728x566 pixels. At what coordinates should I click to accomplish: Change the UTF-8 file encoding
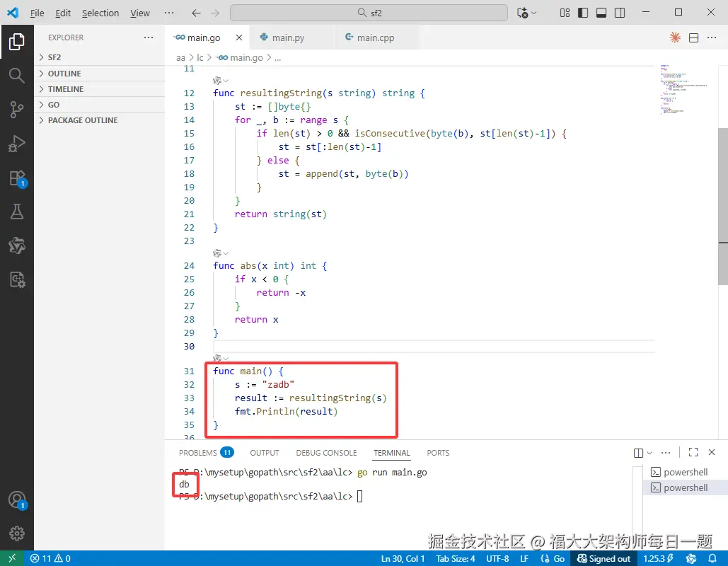pyautogui.click(x=497, y=558)
